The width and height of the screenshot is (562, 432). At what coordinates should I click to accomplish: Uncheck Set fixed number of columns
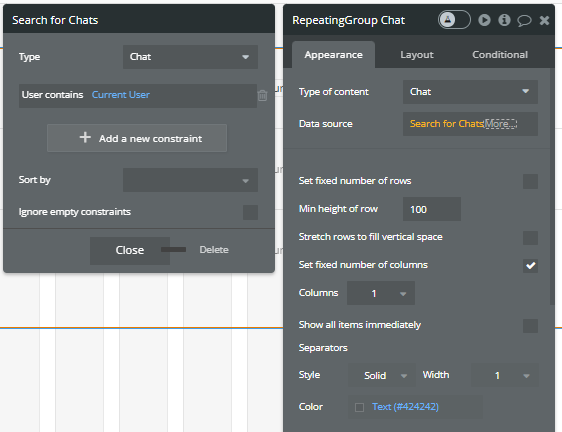click(x=530, y=266)
